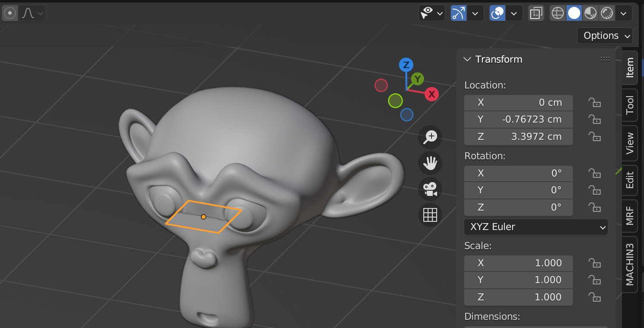The height and width of the screenshot is (328, 644).
Task: Switch to Wireframe viewport shading
Action: pyautogui.click(x=558, y=13)
